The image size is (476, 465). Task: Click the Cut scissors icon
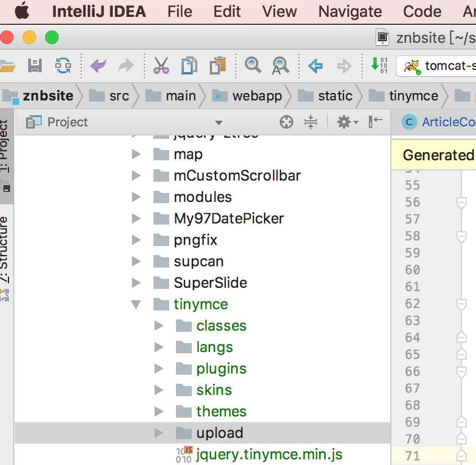(x=161, y=65)
